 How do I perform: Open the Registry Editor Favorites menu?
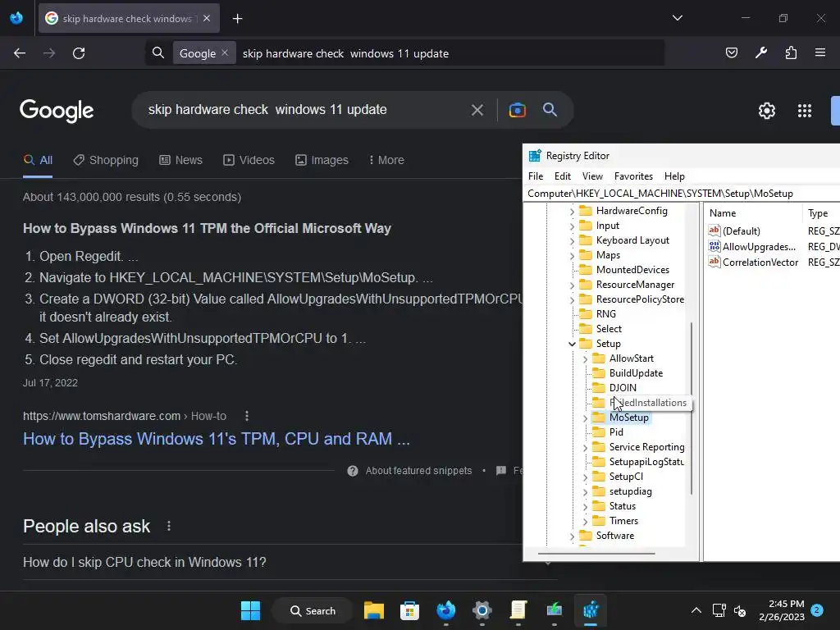(633, 176)
